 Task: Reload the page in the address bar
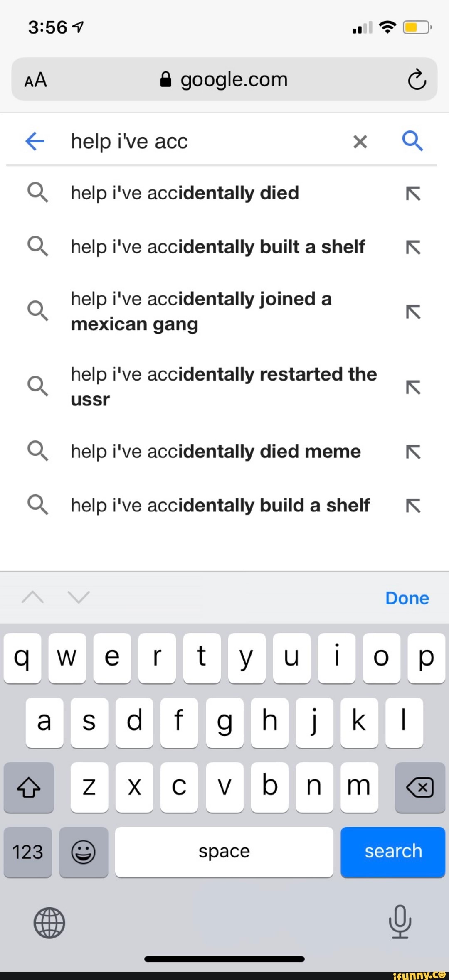[x=417, y=80]
